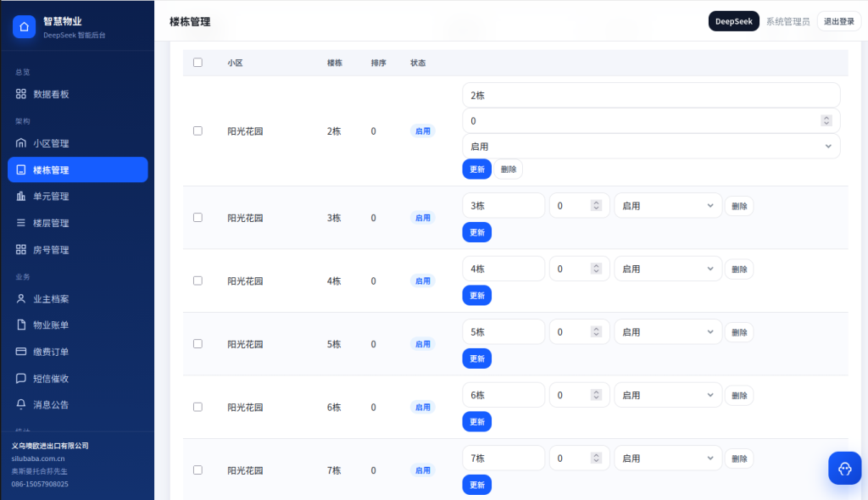Click the 小区 column header
The height and width of the screenshot is (500, 868).
click(236, 63)
